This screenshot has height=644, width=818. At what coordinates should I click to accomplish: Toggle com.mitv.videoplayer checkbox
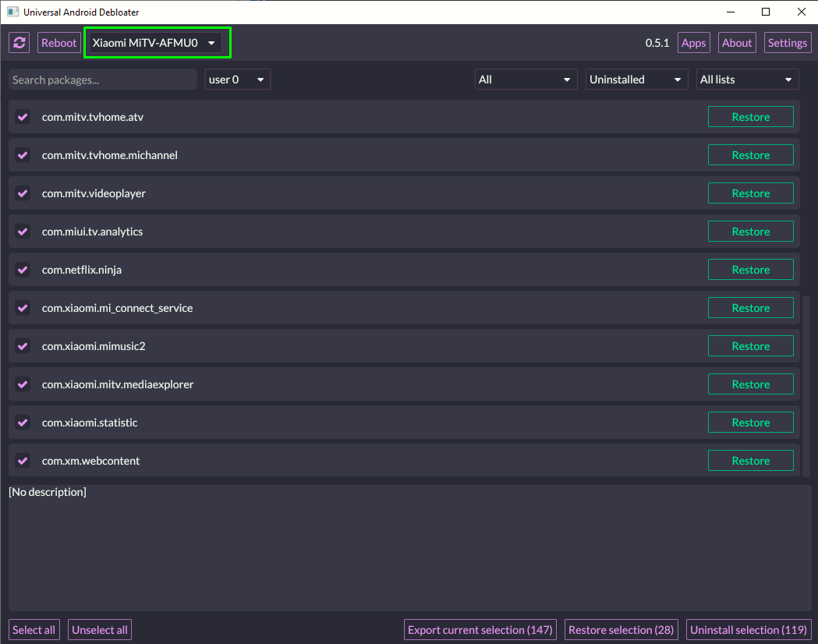[23, 193]
